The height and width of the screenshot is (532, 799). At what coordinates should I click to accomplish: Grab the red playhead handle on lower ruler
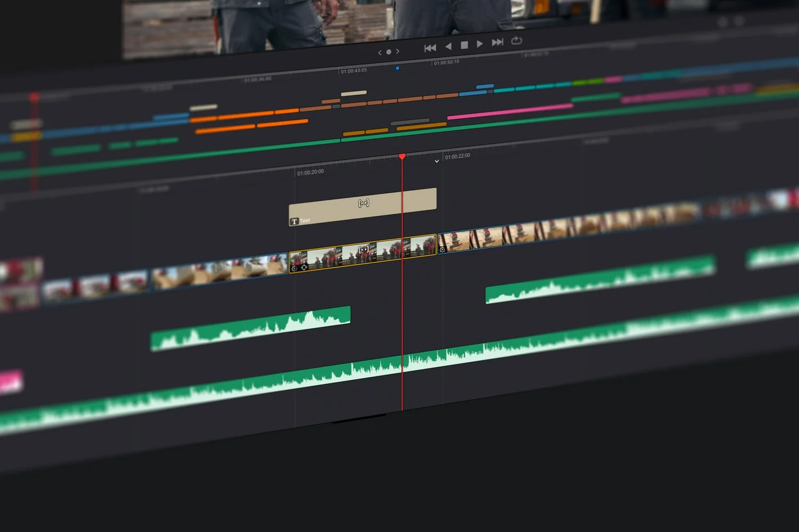coord(402,156)
